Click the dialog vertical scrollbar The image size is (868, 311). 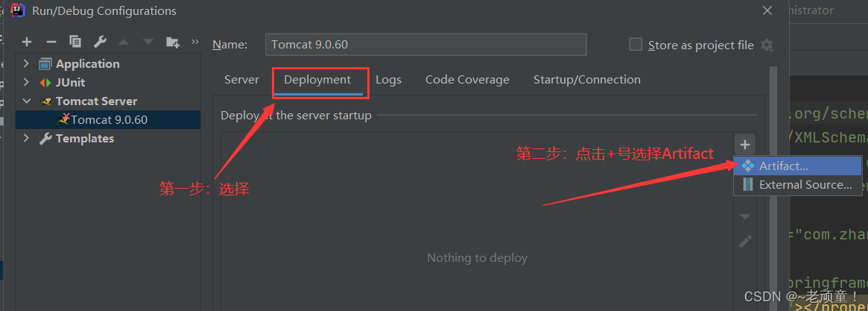[x=773, y=189]
